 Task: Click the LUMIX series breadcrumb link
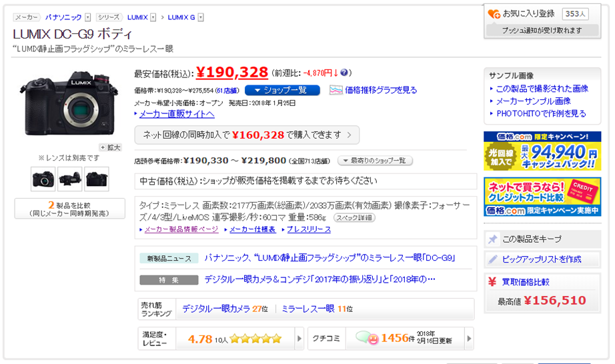point(137,17)
